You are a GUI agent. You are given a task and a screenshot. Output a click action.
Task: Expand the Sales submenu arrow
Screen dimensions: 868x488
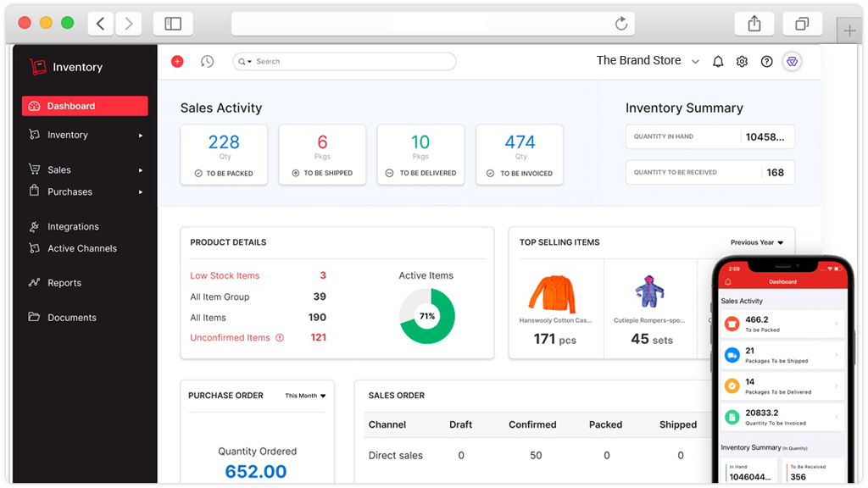click(x=141, y=170)
